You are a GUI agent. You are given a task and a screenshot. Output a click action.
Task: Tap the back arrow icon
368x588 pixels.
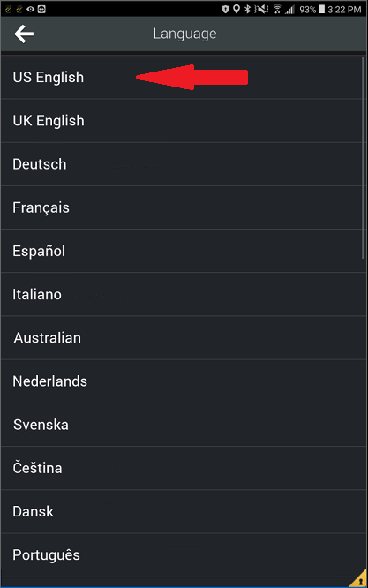pyautogui.click(x=24, y=34)
